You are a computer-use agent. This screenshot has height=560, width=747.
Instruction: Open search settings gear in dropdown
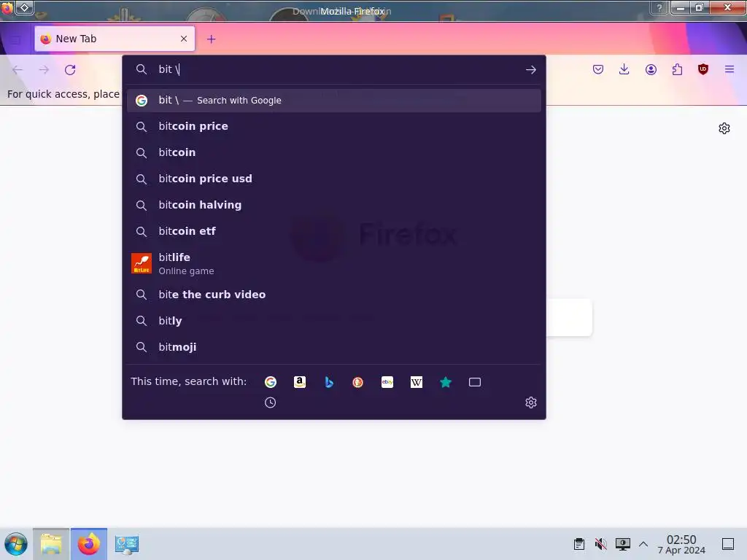(x=531, y=402)
